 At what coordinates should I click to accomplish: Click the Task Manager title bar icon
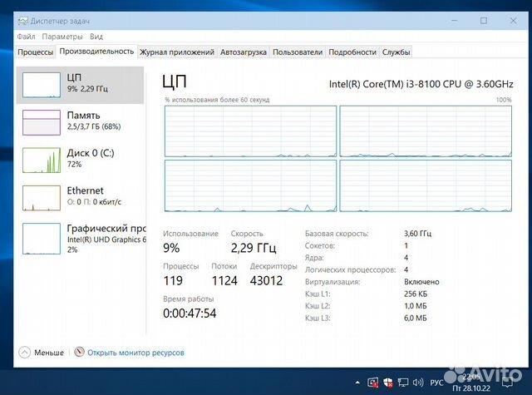click(x=22, y=21)
